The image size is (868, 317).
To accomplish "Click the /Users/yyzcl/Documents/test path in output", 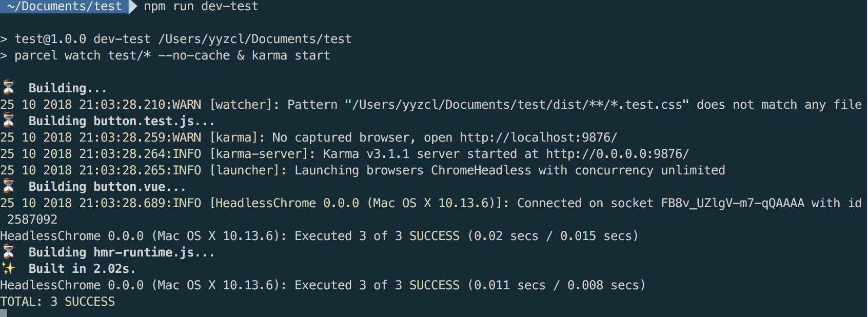I will (x=255, y=39).
